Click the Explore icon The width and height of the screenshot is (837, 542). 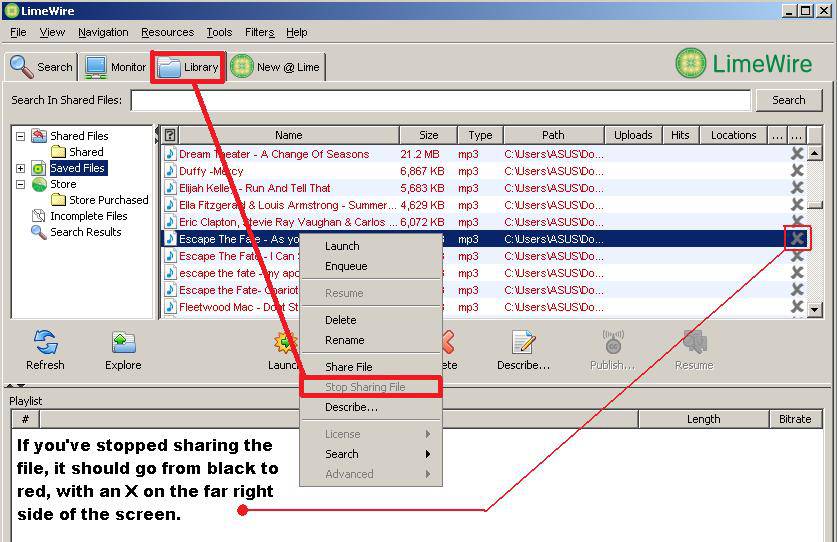[123, 343]
